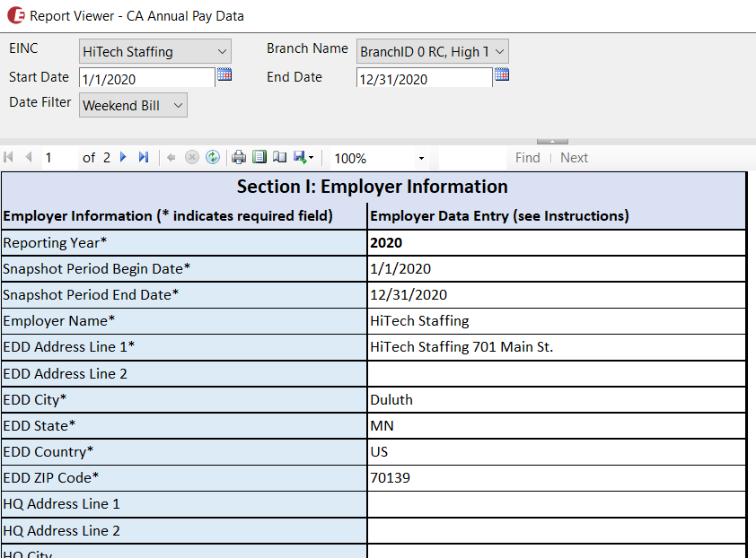Open the Date Filter Weekend Bill dropdown
The height and width of the screenshot is (558, 756).
(133, 106)
